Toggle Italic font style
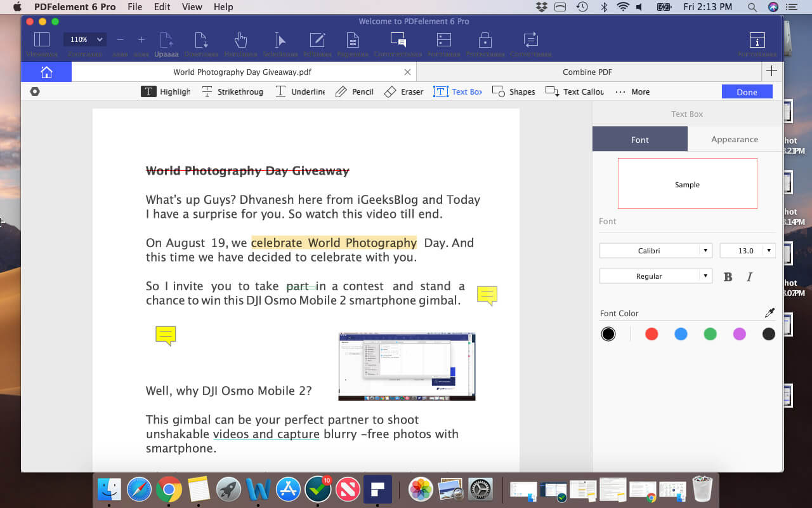Image resolution: width=812 pixels, height=508 pixels. click(x=749, y=277)
